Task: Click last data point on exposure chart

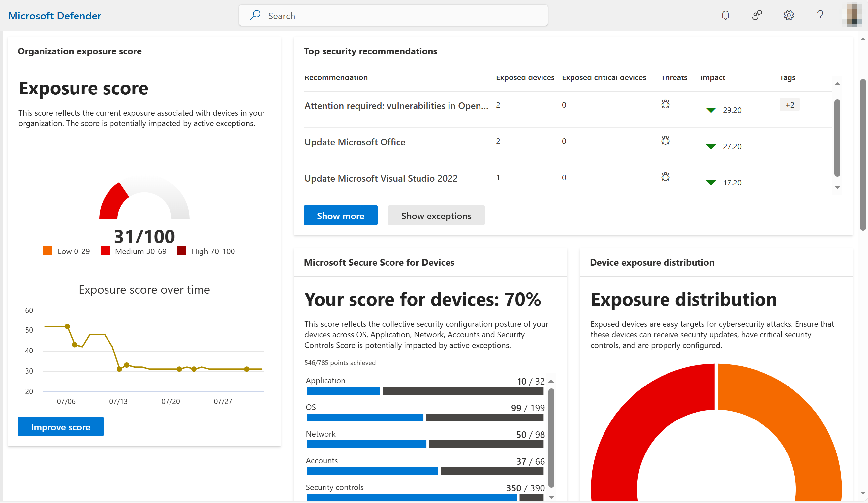Action: (x=247, y=369)
